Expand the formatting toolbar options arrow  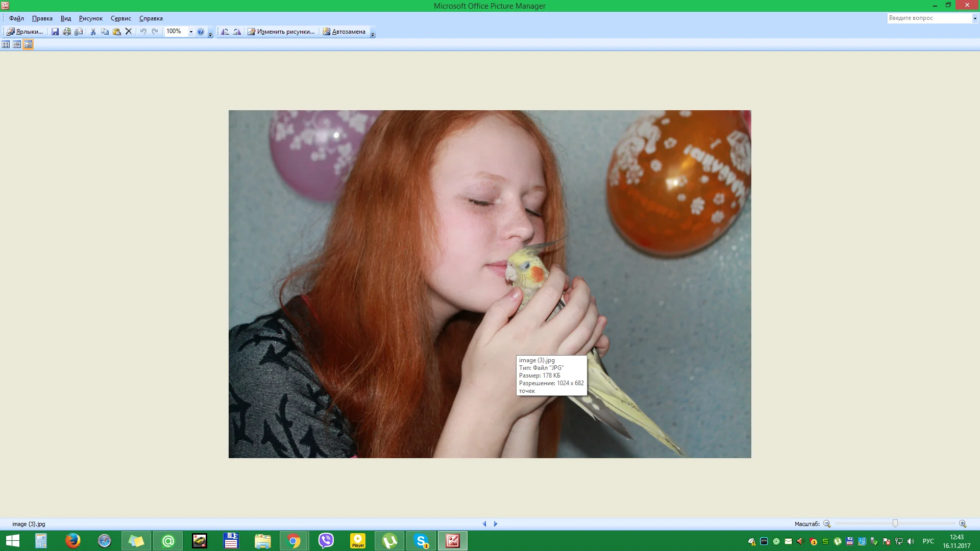click(x=373, y=34)
